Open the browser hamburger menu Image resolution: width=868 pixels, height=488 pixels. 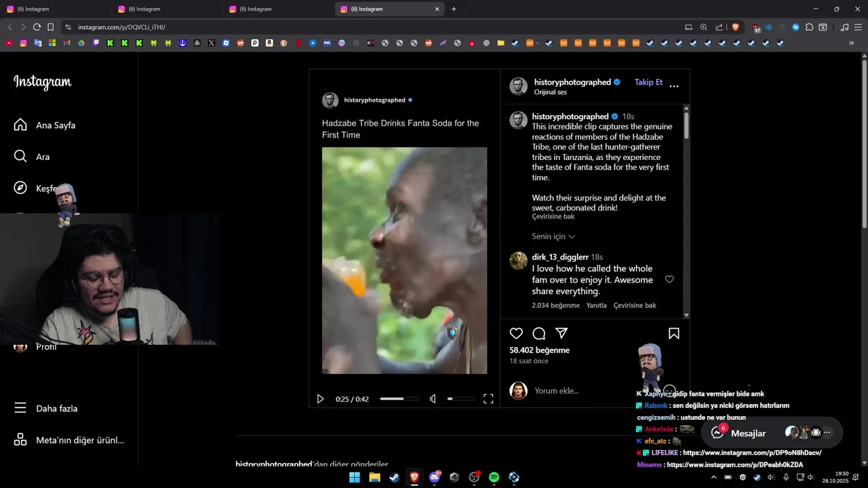pos(859,27)
